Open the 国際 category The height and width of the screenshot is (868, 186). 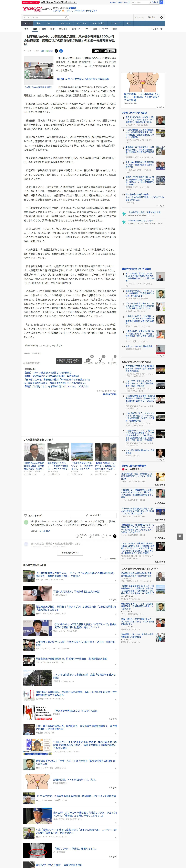pos(44,29)
